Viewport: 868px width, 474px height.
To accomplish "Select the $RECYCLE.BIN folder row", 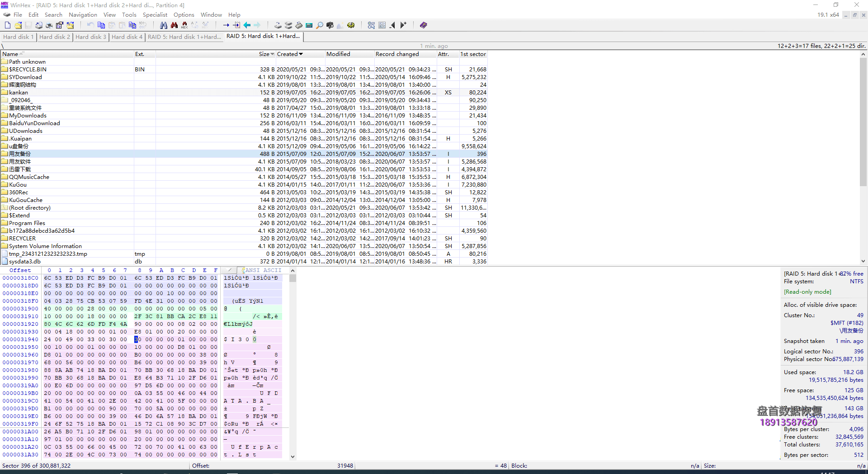I will pyautogui.click(x=244, y=70).
